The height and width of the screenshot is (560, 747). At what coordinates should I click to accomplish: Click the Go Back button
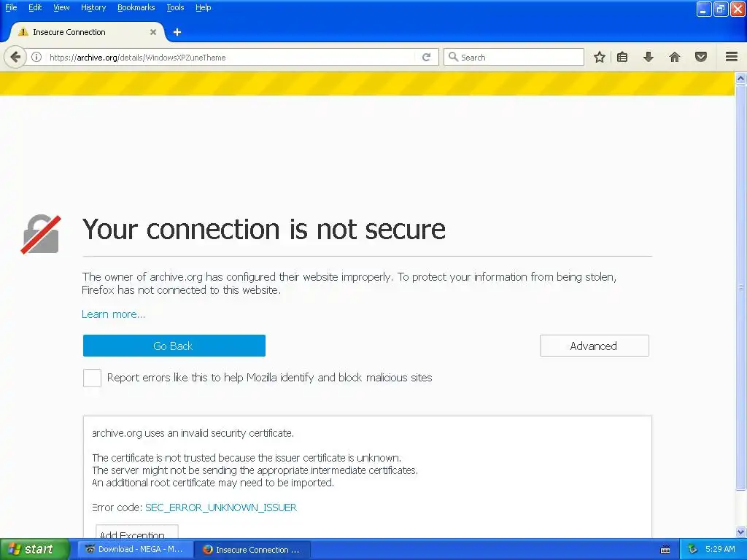pyautogui.click(x=174, y=346)
